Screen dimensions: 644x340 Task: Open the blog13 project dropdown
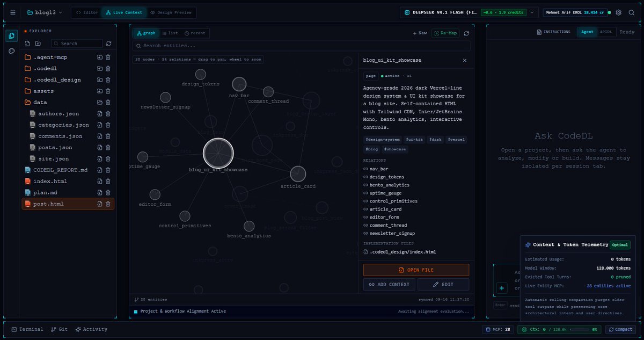click(x=45, y=12)
